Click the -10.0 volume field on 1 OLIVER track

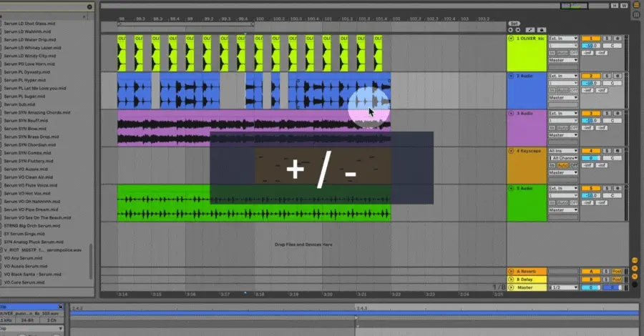coord(591,46)
